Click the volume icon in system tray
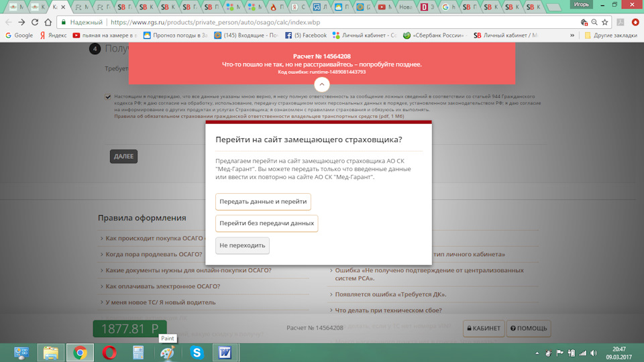Image resolution: width=644 pixels, height=362 pixels. 595,353
